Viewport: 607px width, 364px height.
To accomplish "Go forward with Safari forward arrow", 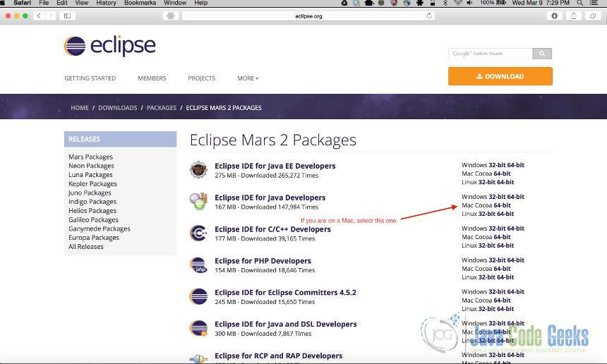I will coord(50,16).
